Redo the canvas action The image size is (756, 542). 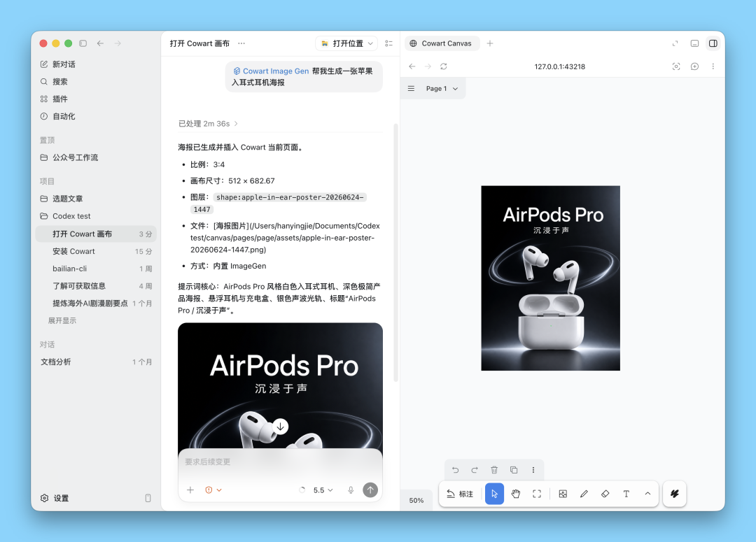coord(475,470)
